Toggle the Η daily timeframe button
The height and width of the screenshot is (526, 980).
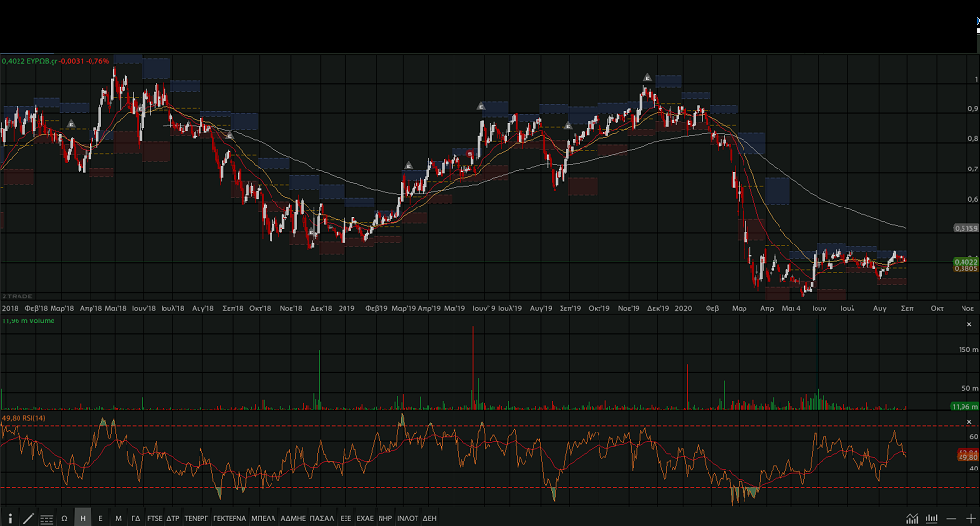[83, 518]
